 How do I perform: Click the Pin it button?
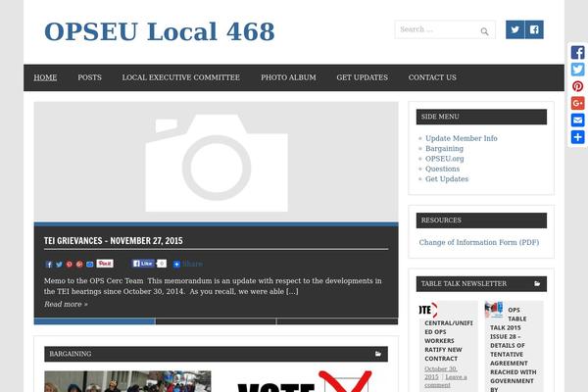[105, 264]
